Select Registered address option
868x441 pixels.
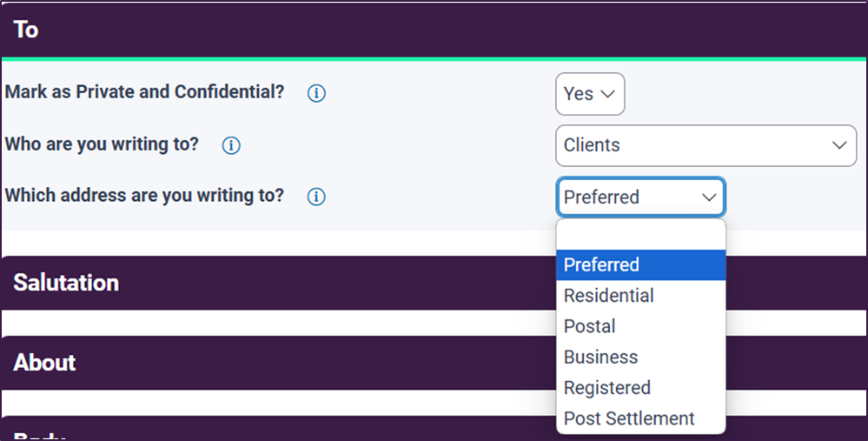tap(641, 388)
